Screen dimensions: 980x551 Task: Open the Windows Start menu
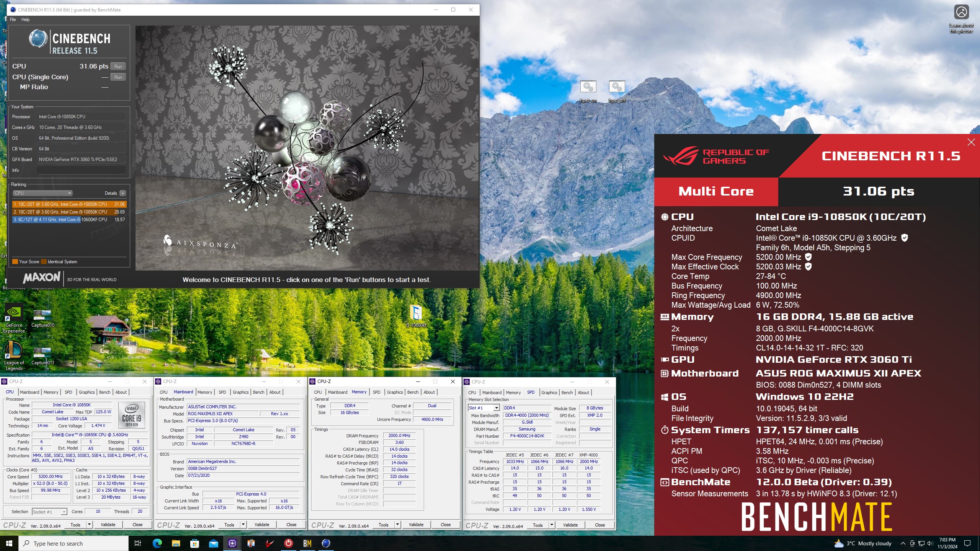pyautogui.click(x=9, y=543)
